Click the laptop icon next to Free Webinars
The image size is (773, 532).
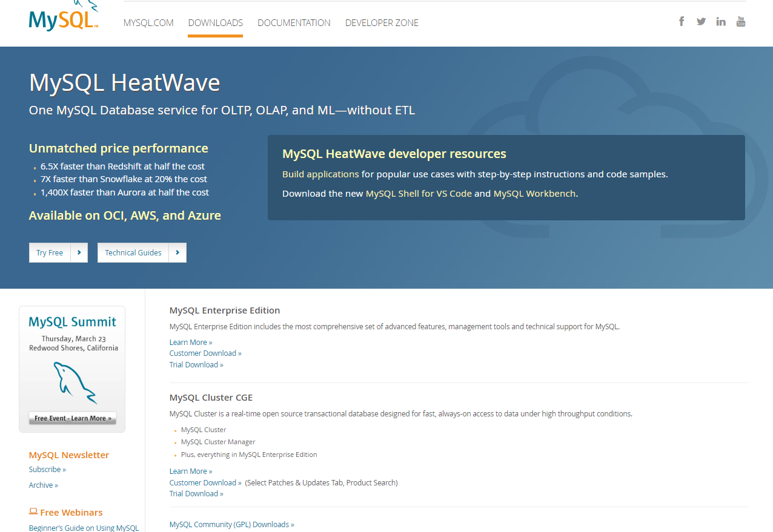(x=33, y=511)
